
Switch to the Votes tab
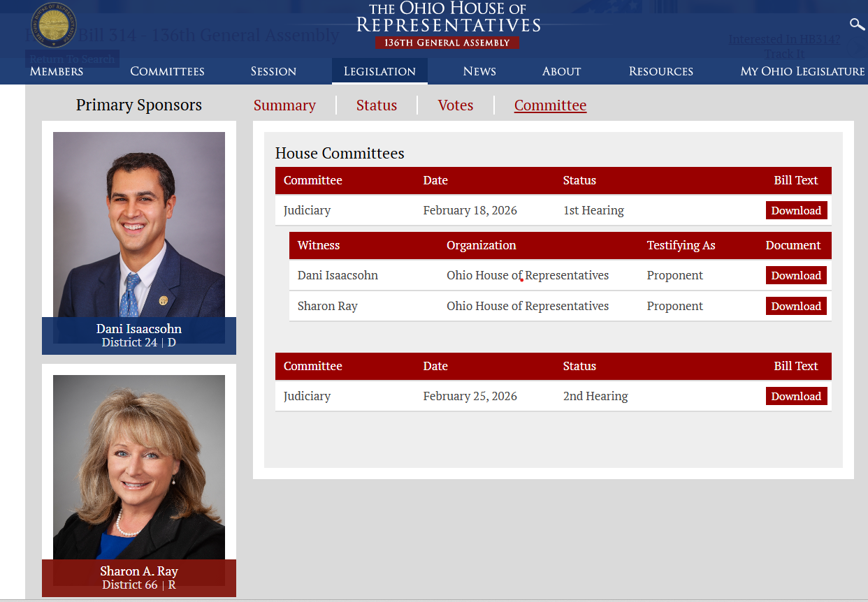point(456,105)
